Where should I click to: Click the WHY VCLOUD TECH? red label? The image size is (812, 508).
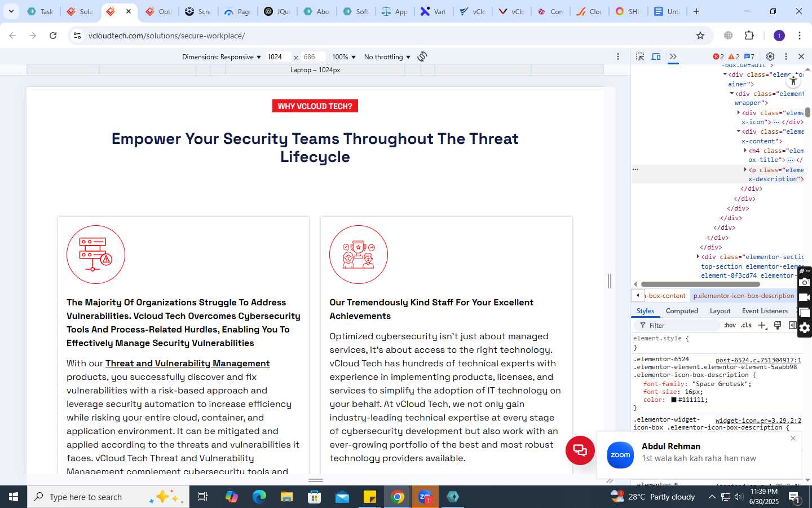(315, 106)
